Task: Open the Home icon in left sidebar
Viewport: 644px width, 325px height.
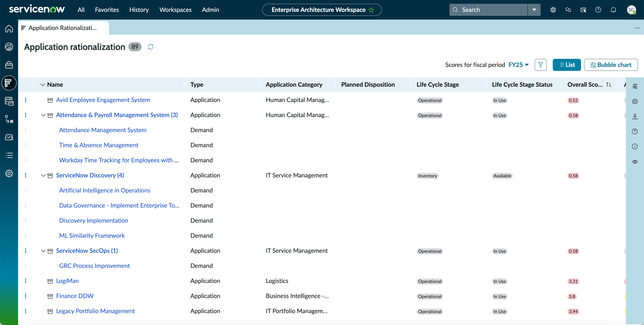Action: (9, 28)
